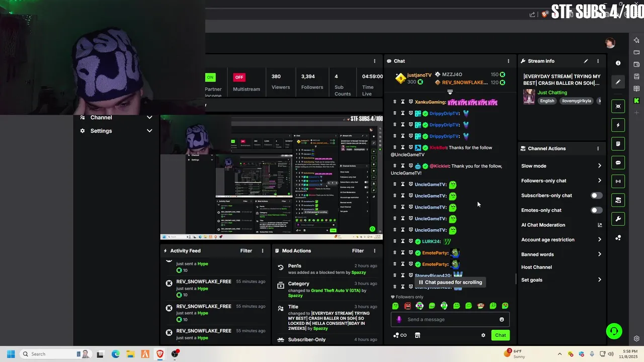Click into Send a message field
Viewport: 644px width, 362px height.
tap(450, 319)
